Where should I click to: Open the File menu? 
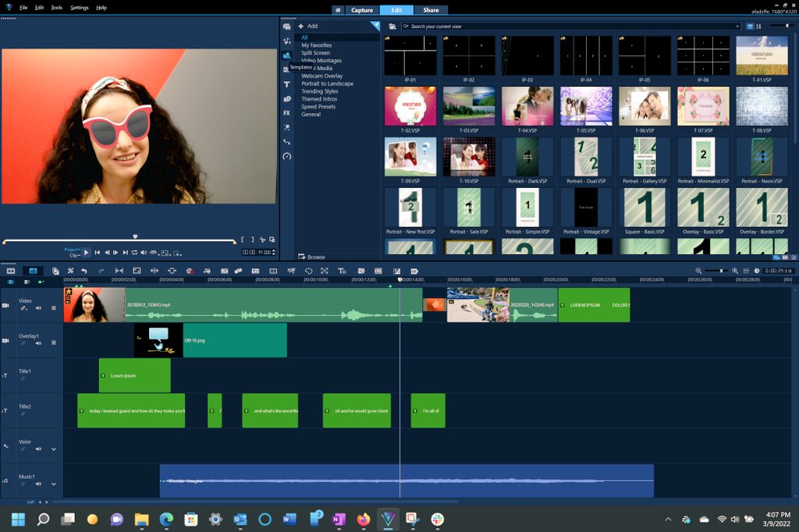click(x=23, y=8)
